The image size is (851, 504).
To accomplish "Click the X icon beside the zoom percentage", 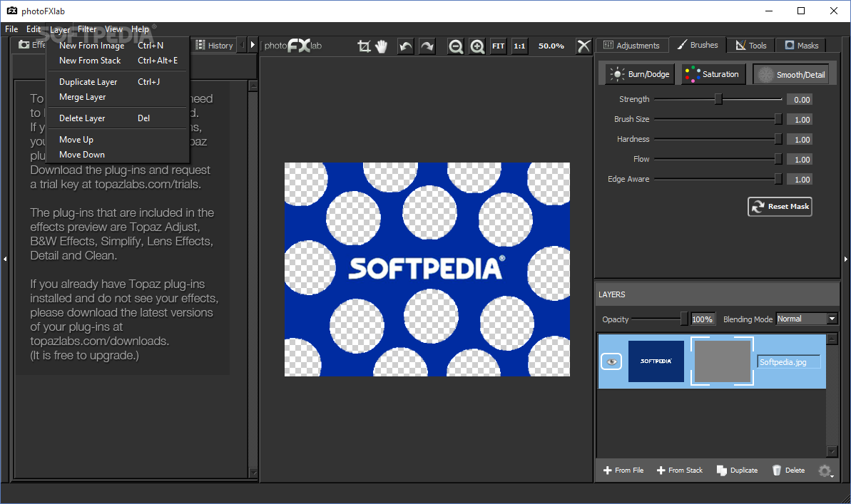I will 584,46.
